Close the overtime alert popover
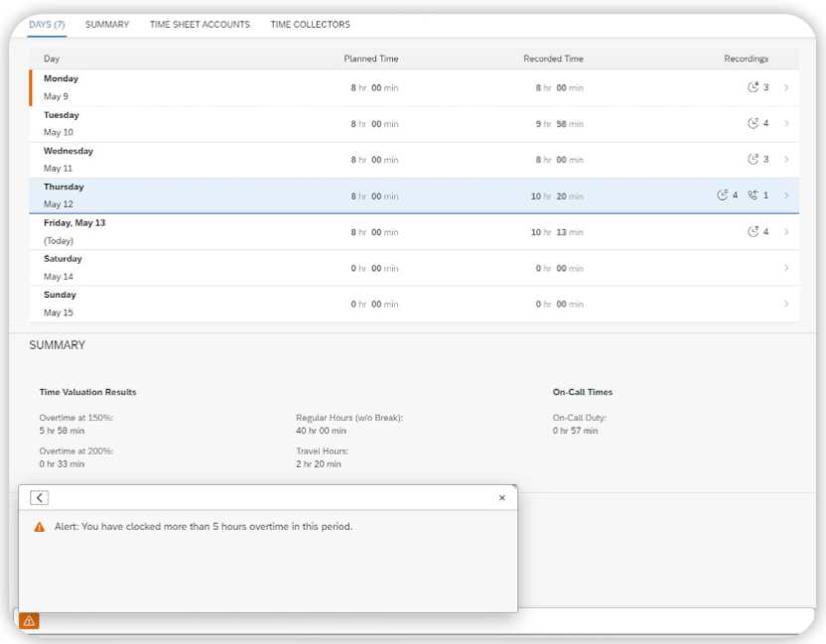This screenshot has width=826, height=644. tap(501, 498)
